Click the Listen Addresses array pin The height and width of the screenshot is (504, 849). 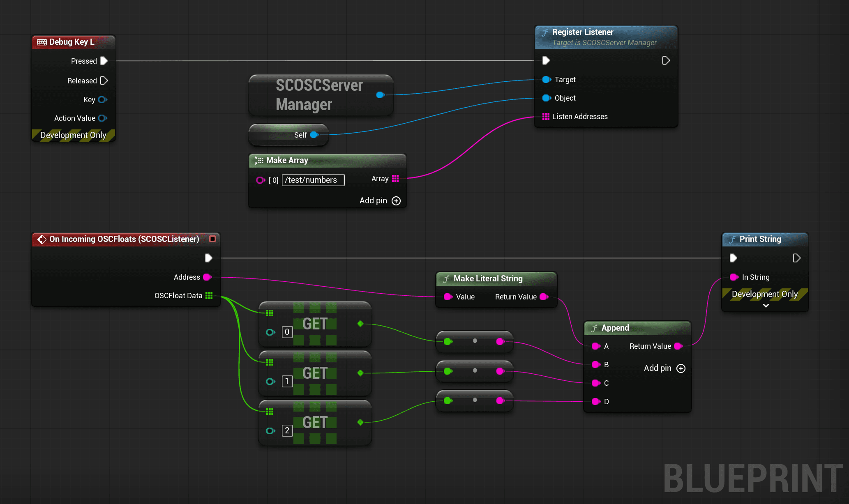point(546,117)
